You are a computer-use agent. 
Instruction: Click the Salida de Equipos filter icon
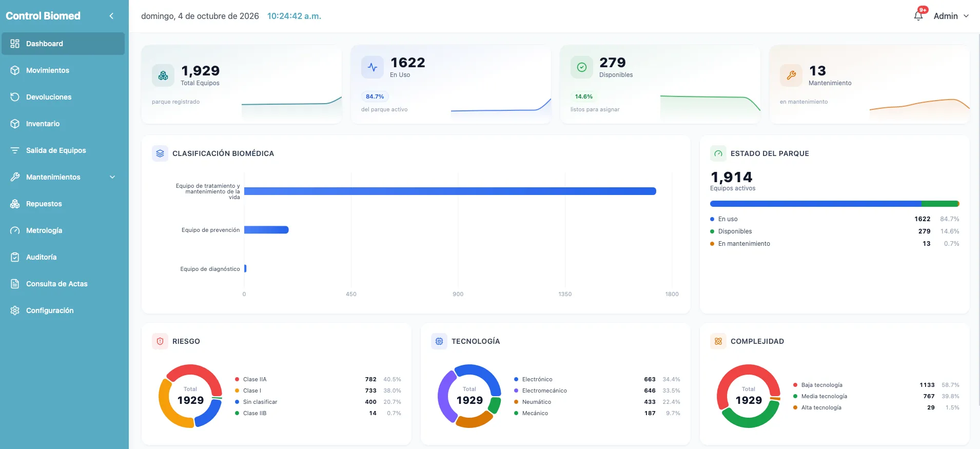tap(15, 150)
